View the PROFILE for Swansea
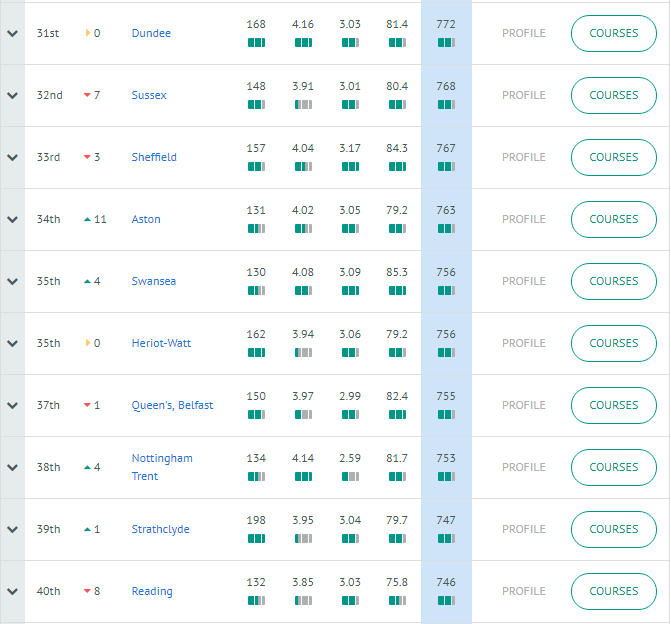The height and width of the screenshot is (624, 671). coord(524,281)
